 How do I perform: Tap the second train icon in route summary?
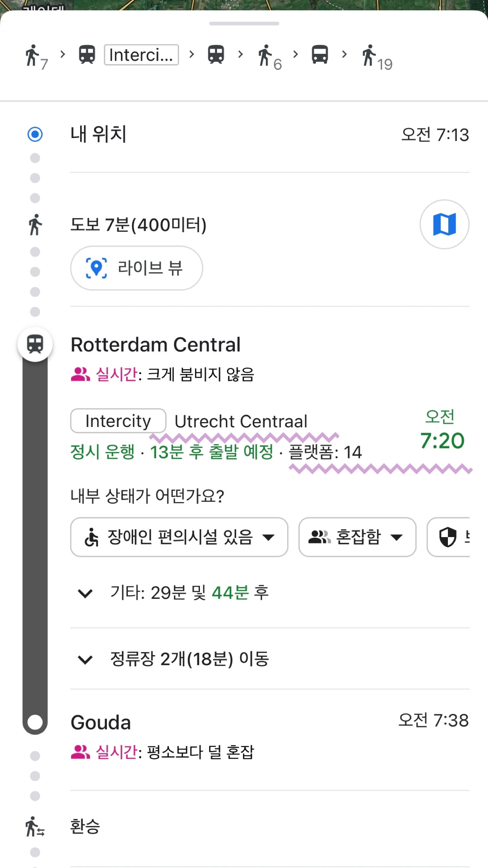click(x=216, y=55)
